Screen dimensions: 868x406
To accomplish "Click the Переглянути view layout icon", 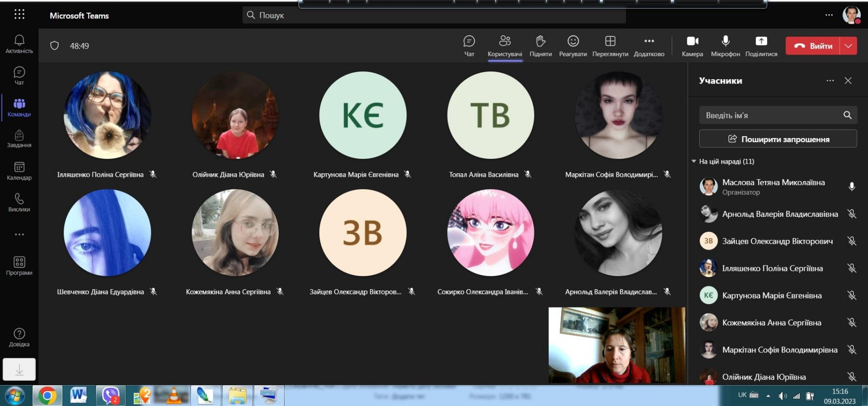I will [610, 45].
